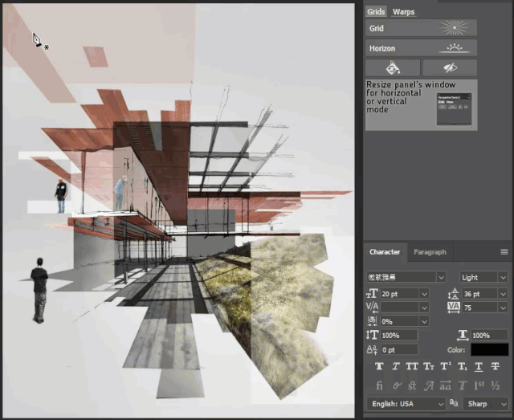Click the kerning V/A icon
Screen dimensions: 514x420
click(x=372, y=308)
